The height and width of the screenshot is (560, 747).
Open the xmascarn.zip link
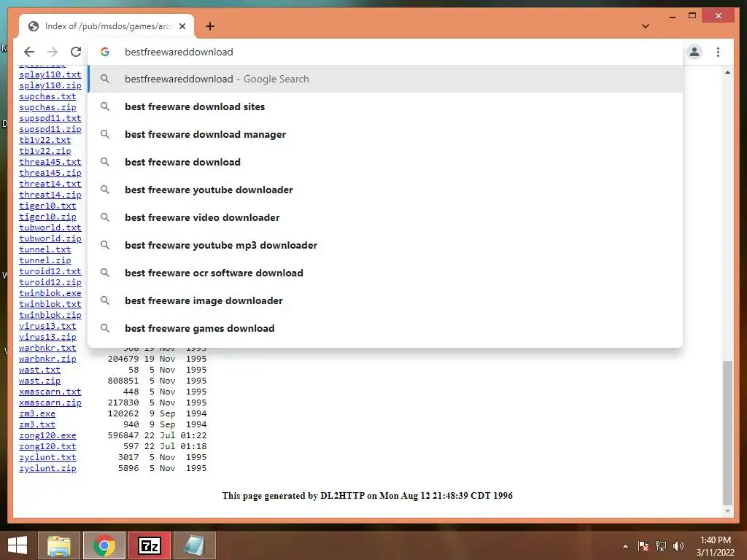tap(50, 402)
